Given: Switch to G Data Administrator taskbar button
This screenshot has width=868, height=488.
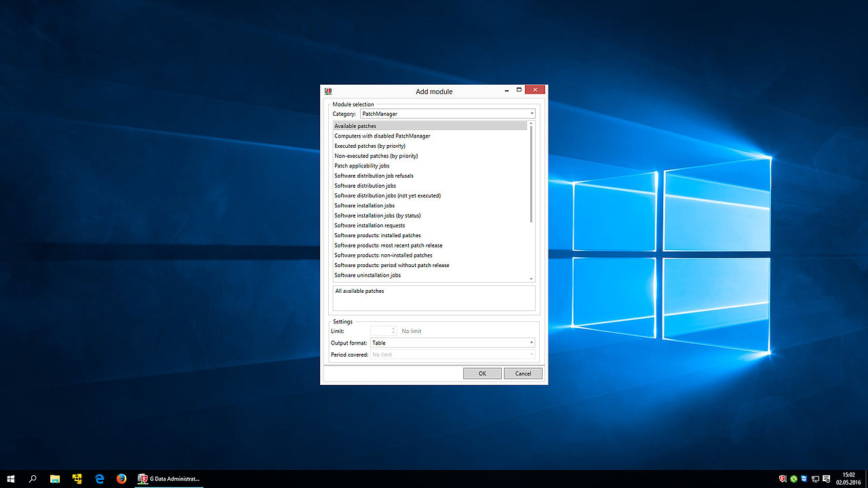Looking at the screenshot, I should [169, 479].
